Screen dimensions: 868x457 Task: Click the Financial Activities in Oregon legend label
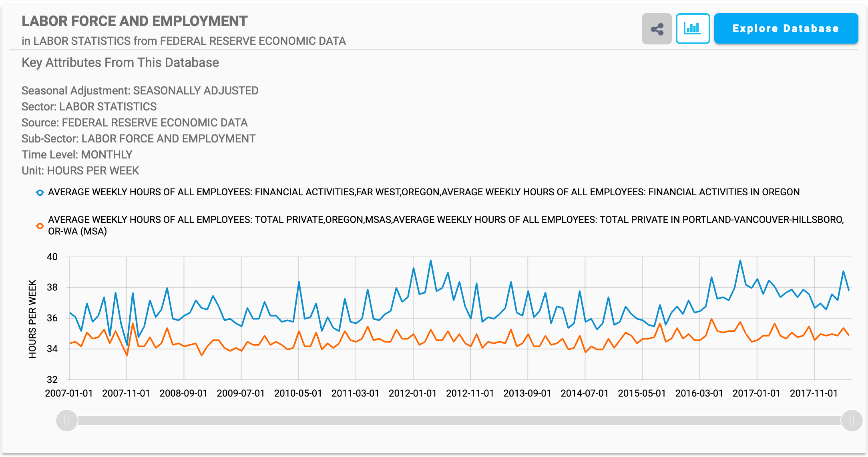tap(424, 192)
